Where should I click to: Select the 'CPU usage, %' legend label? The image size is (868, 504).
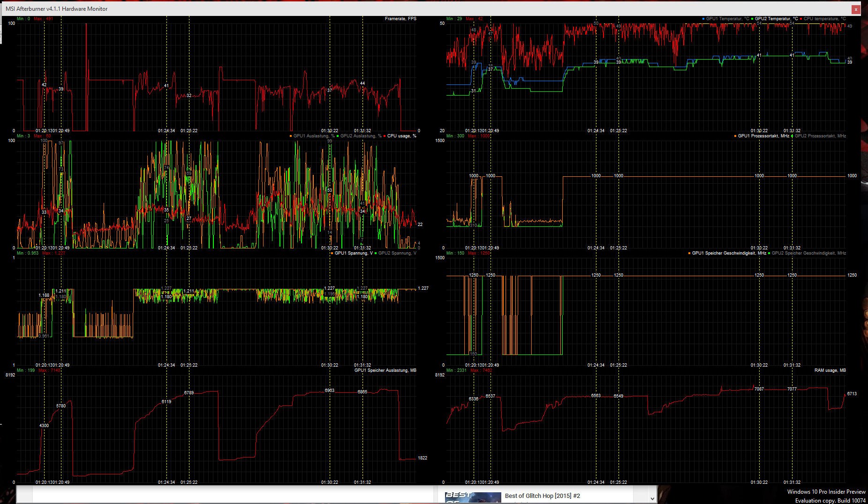click(x=402, y=136)
